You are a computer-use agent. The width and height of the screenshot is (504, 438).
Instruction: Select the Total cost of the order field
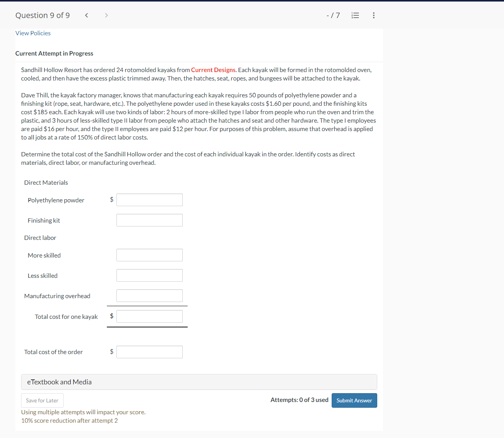coord(149,352)
